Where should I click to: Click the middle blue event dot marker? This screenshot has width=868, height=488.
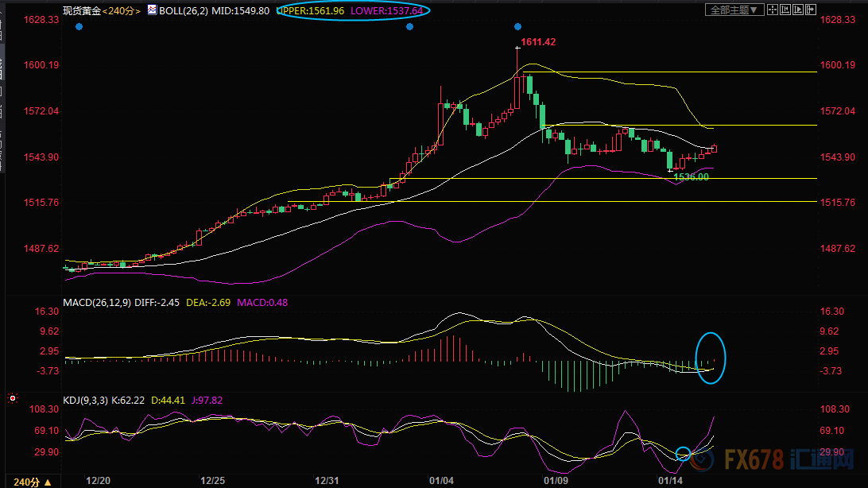(x=409, y=27)
